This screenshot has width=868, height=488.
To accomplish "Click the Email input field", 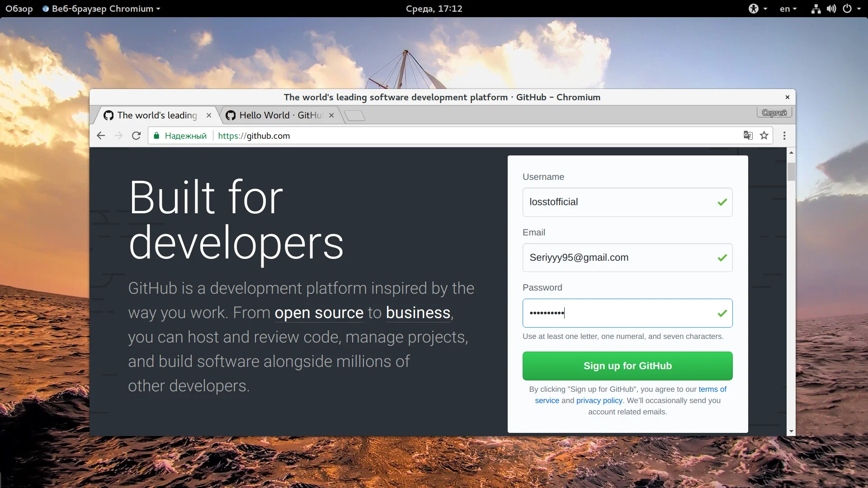I will (619, 258).
